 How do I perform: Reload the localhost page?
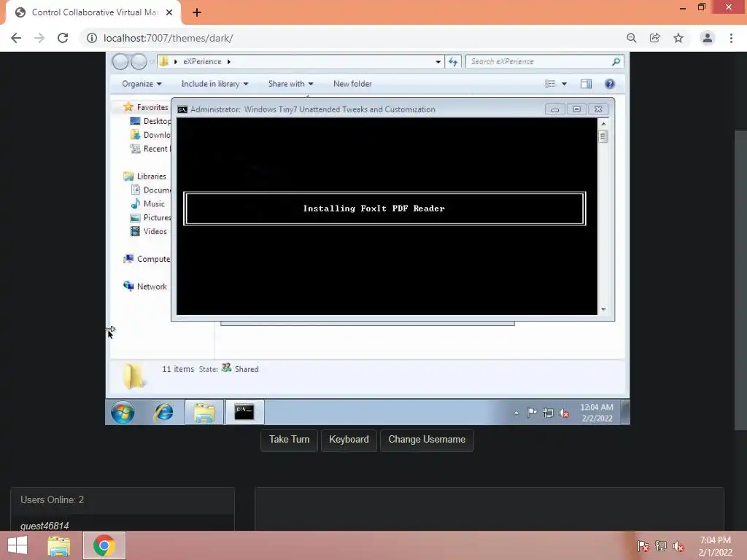(63, 38)
